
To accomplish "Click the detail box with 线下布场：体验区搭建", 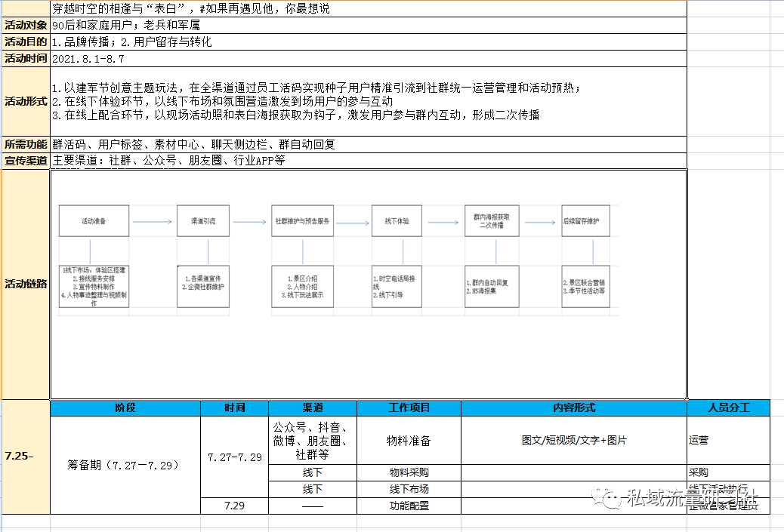I will [94, 287].
